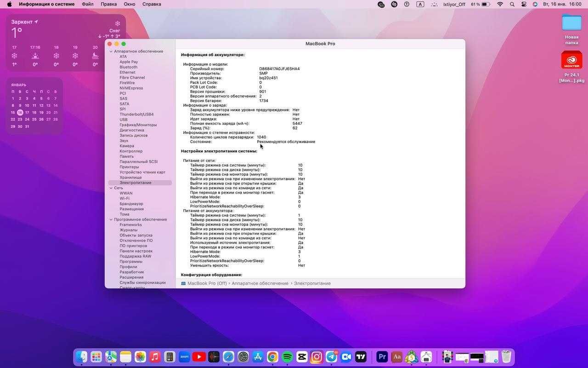Viewport: 588px width, 368px height.
Task: Collapse the Программное обеспечение section
Action: [111, 219]
